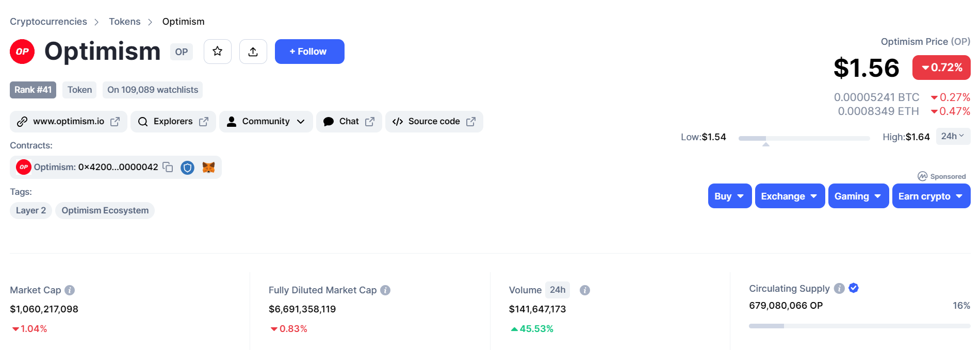Viewport: 980px width, 350px height.
Task: Click the speech bubble icon on the Chat chip
Action: (x=329, y=122)
